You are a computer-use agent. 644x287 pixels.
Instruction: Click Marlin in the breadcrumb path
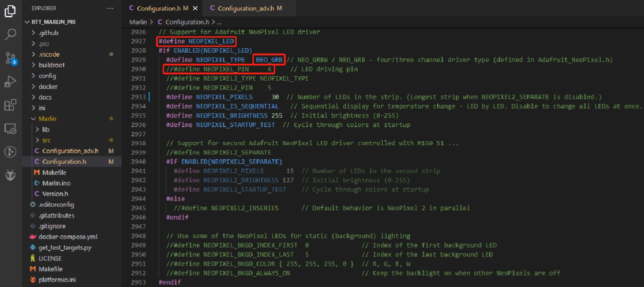(138, 22)
